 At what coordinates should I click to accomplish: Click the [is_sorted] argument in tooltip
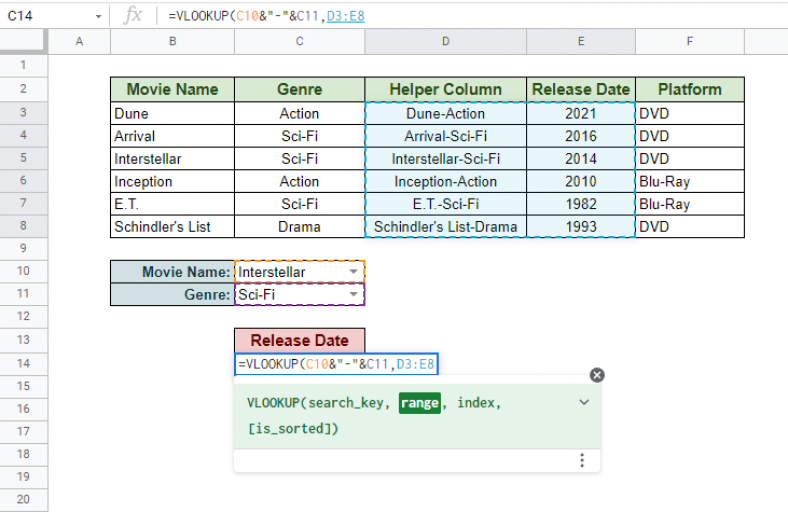290,429
